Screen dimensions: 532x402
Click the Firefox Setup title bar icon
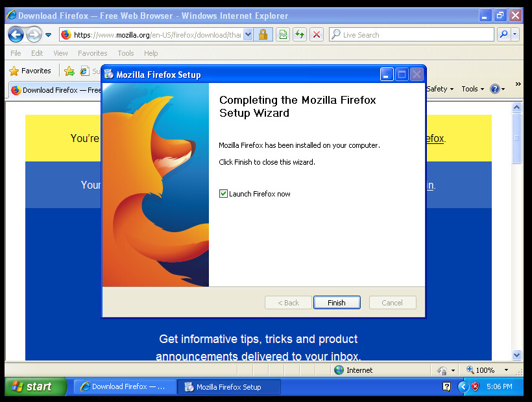click(108, 74)
